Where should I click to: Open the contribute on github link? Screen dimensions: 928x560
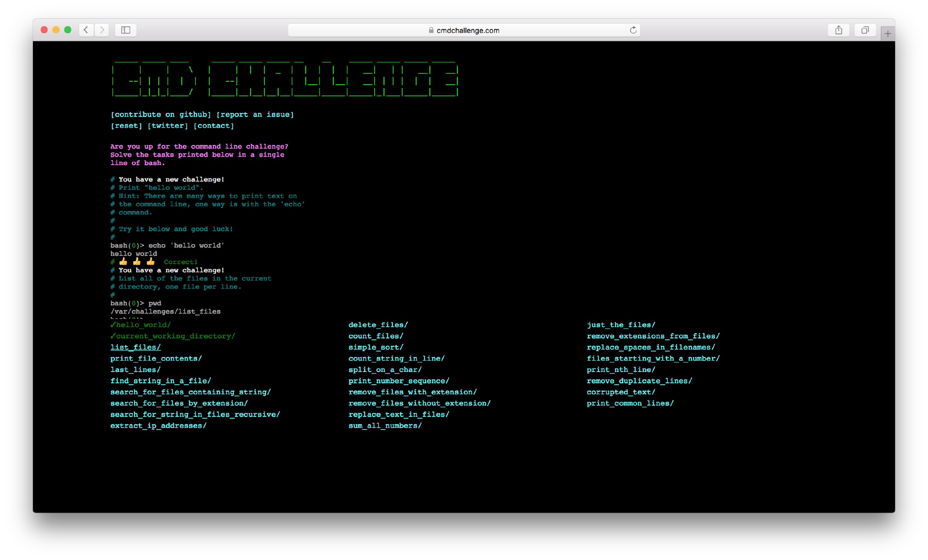pos(161,115)
